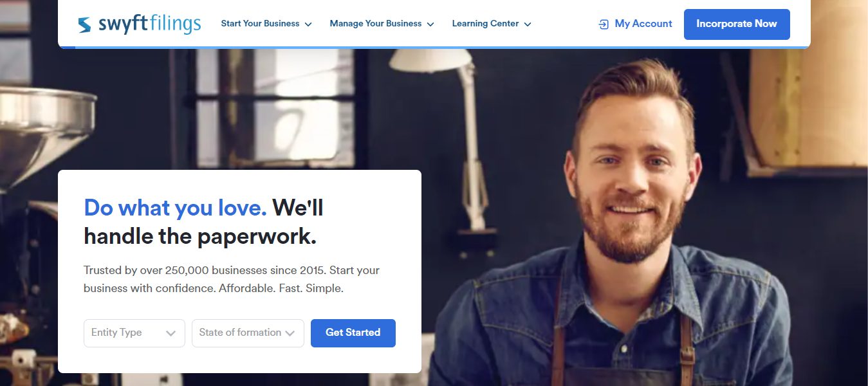Viewport: 868px width, 386px height.
Task: Click the arrow inside the Entity Type box
Action: tap(171, 333)
